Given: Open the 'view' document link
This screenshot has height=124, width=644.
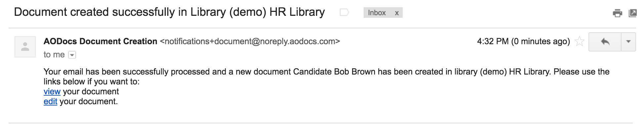Looking at the screenshot, I should (x=52, y=91).
